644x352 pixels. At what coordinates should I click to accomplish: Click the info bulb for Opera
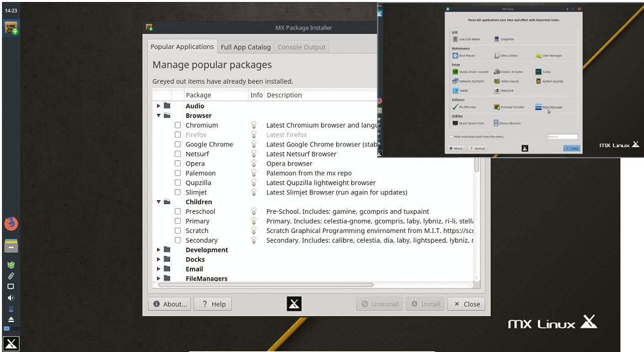click(x=254, y=164)
